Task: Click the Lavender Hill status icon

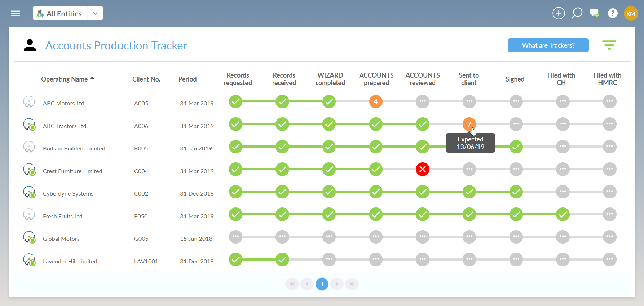Action: [x=29, y=260]
